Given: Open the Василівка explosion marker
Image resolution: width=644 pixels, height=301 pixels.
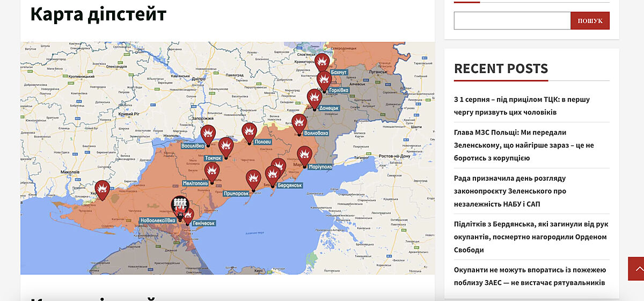Looking at the screenshot, I should pyautogui.click(x=208, y=134).
